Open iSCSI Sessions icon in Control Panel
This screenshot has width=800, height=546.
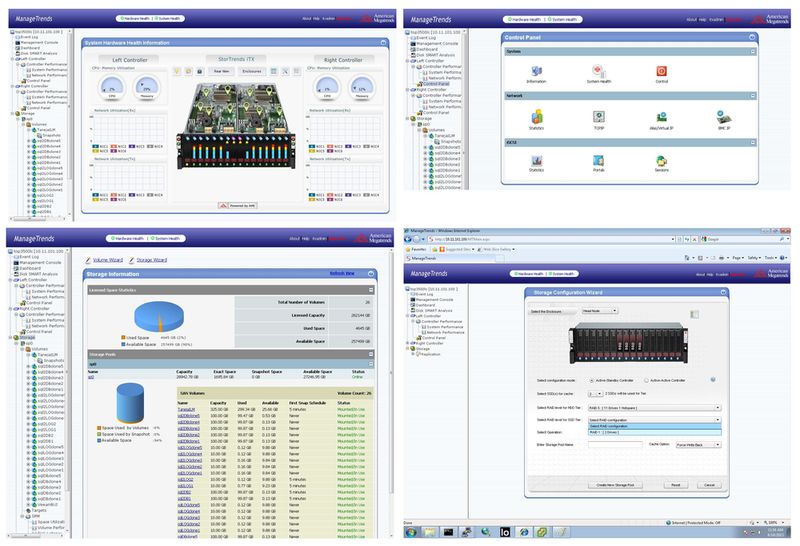pos(661,161)
